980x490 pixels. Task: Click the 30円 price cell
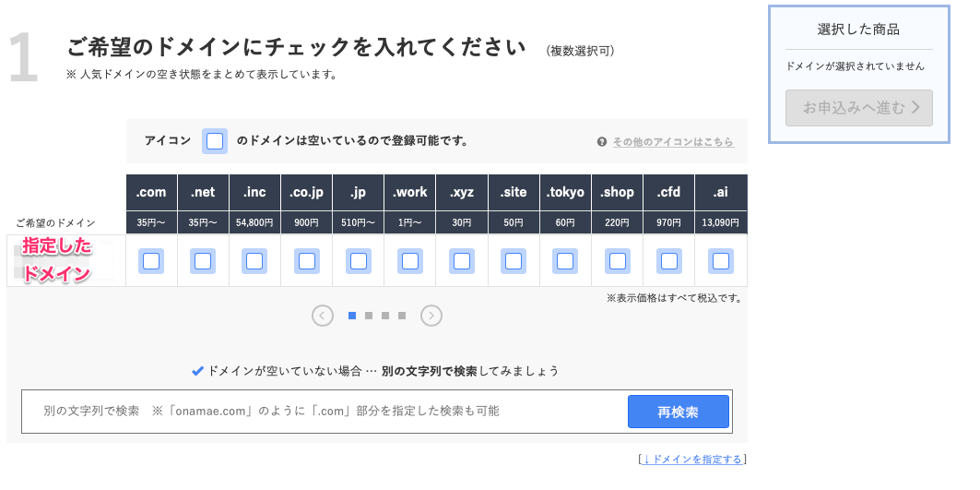click(x=462, y=222)
